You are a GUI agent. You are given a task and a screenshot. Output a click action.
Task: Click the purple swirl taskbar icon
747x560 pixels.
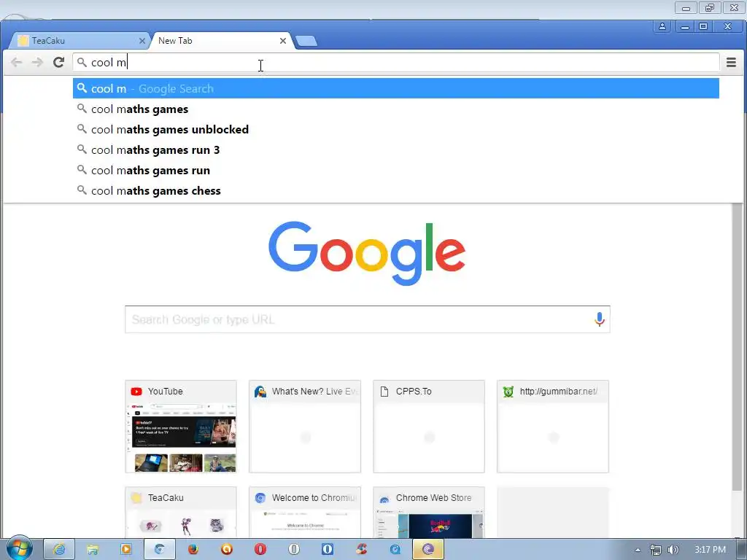pos(427,550)
